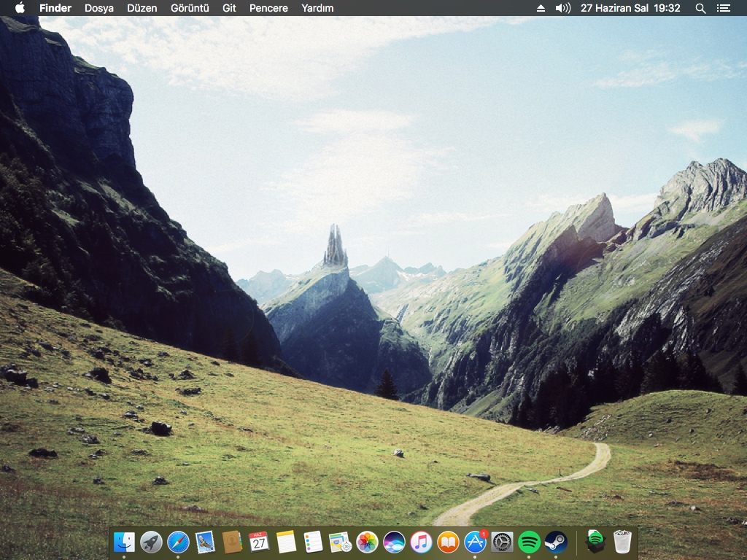Open the Yardım menu
This screenshot has height=560, width=747.
pyautogui.click(x=317, y=8)
